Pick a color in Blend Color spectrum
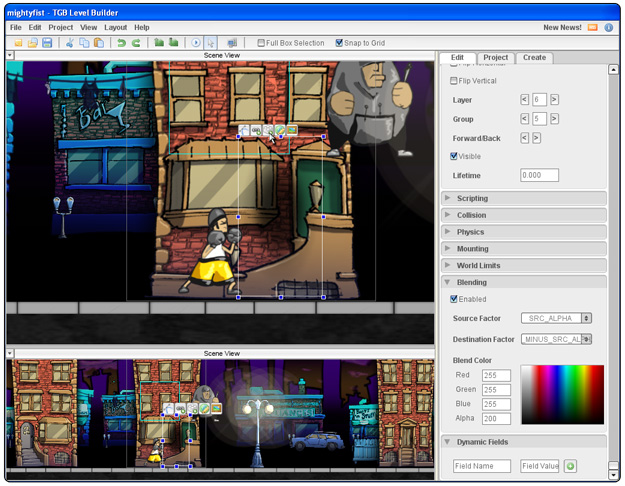 (562, 394)
